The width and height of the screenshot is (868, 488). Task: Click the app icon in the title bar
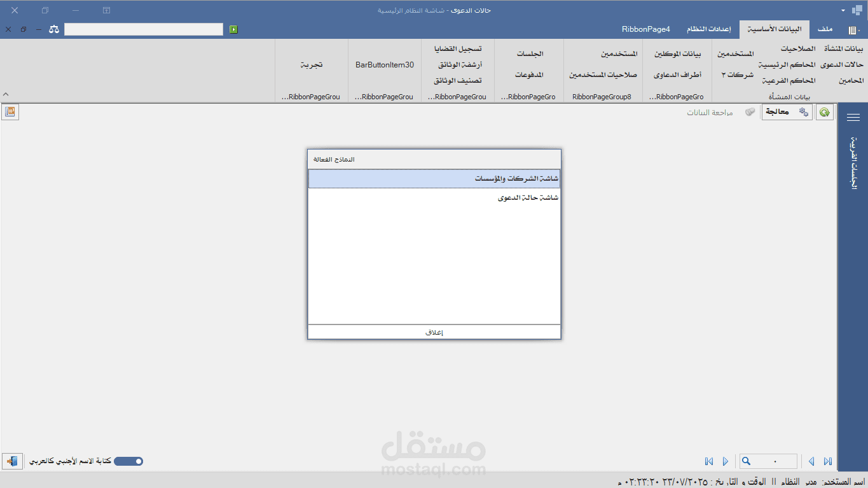[x=858, y=10]
